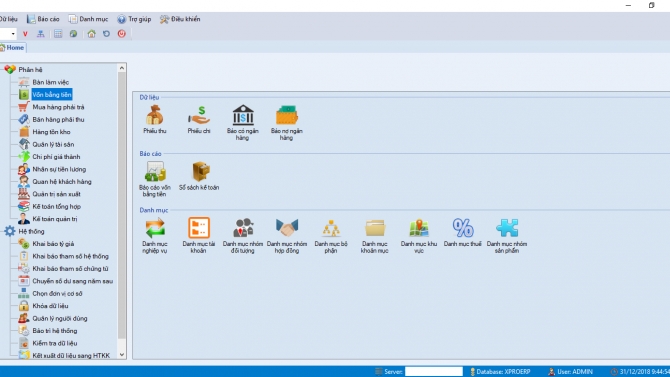
Task: Select Nhân sự tiền lương
Action: (59, 169)
